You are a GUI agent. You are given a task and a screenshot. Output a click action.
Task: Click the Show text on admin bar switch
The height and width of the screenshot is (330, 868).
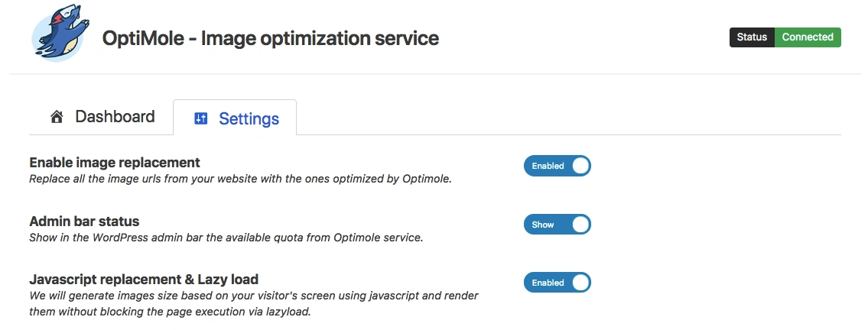point(543,225)
